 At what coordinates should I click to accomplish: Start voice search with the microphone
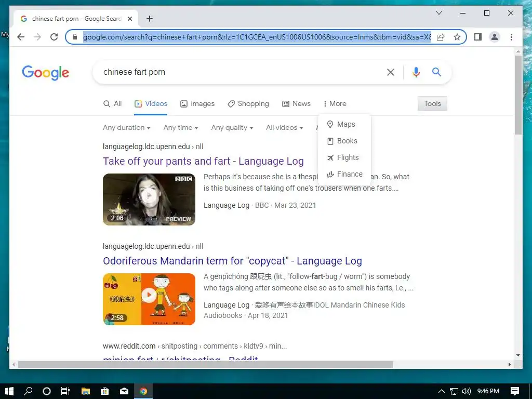coord(416,72)
